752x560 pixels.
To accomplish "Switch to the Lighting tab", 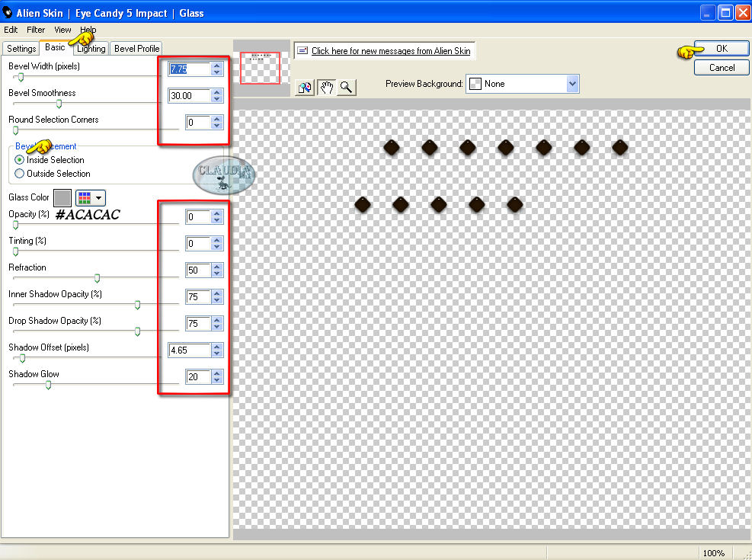I will (x=91, y=49).
